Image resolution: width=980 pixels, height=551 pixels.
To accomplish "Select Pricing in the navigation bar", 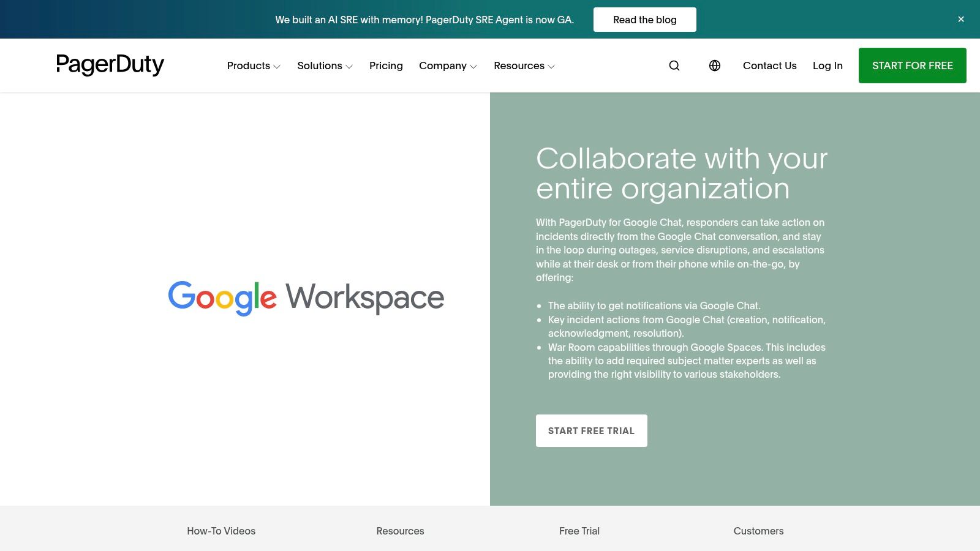I will [x=386, y=66].
